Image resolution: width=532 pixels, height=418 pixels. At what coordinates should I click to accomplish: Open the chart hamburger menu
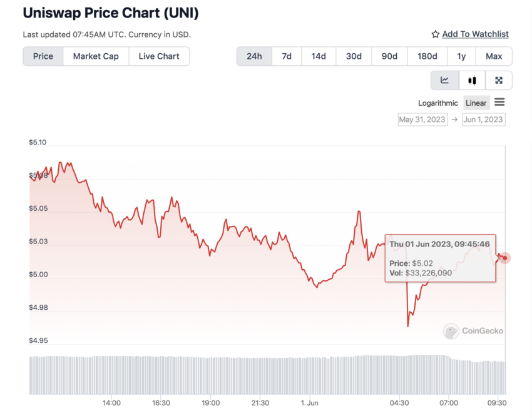pos(499,102)
